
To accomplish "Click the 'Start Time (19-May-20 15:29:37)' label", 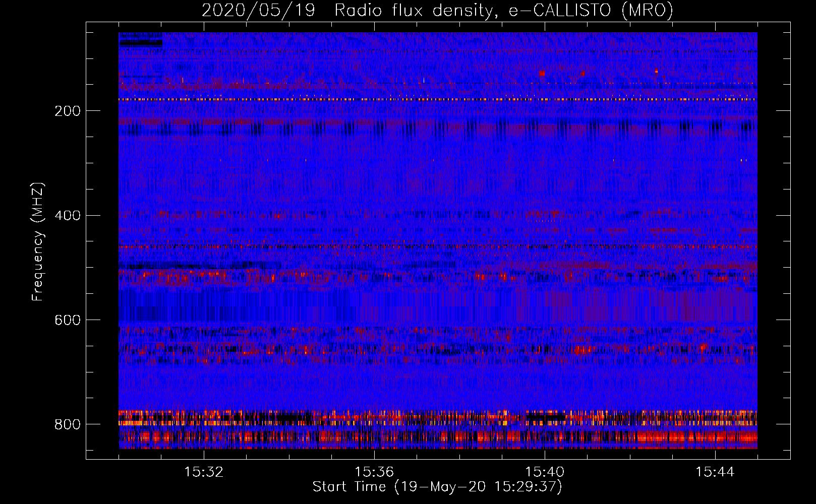I will tap(437, 487).
